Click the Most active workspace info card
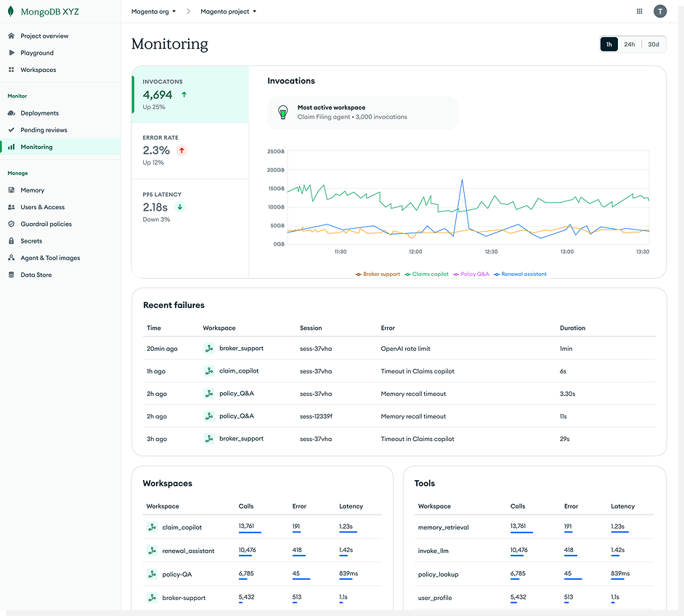Screen dimensions: 684x616 [362, 113]
